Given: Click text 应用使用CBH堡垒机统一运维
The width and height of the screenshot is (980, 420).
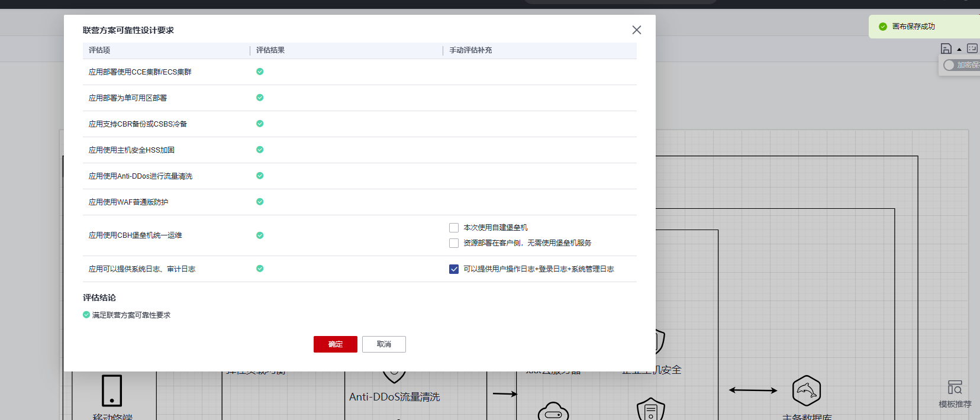Looking at the screenshot, I should click(x=136, y=235).
